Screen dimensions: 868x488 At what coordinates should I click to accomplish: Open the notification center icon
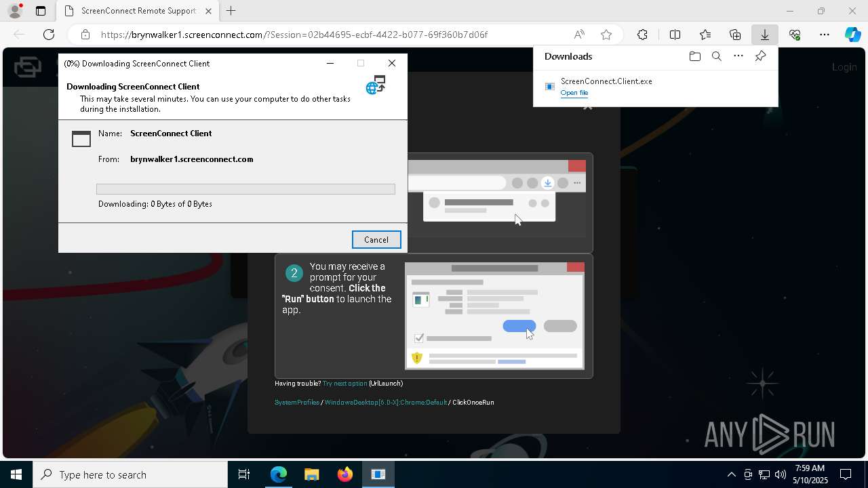pyautogui.click(x=846, y=474)
